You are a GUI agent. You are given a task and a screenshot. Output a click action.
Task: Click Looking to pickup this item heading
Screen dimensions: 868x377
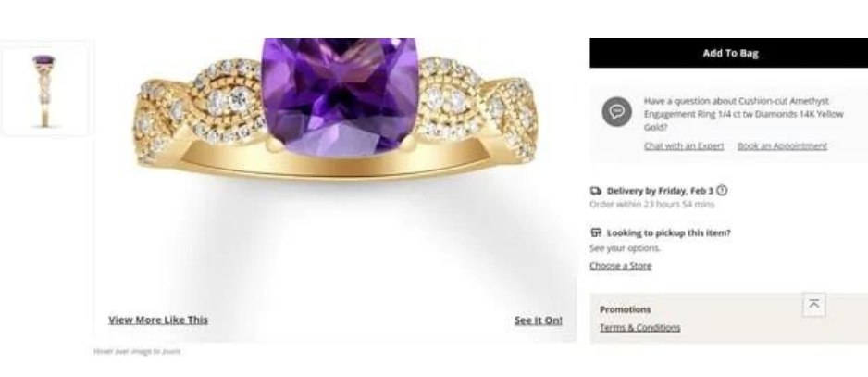pos(669,232)
